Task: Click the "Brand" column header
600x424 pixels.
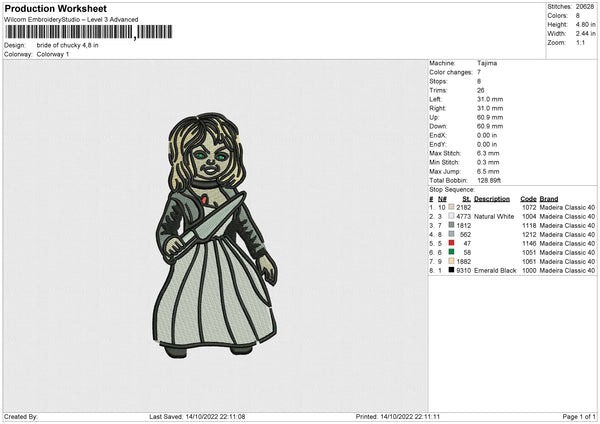Action: tap(549, 199)
